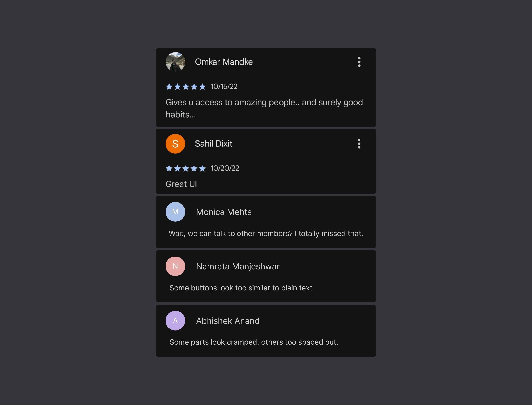Screen dimensions: 532x405
Task: Click Monica Mehta's blue M avatar
Action: [175, 212]
